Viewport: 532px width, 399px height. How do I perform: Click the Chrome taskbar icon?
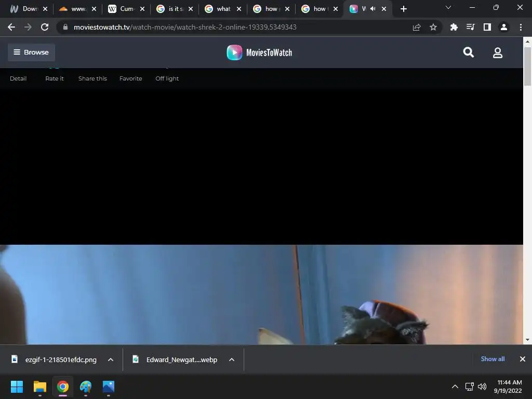(x=63, y=387)
